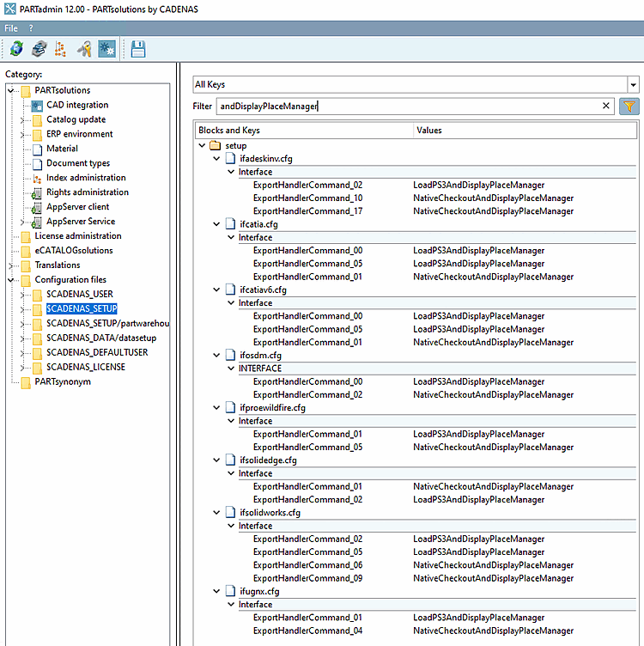Screen dimensions: 644x646
Task: Clear the filter text with the X
Action: [606, 107]
